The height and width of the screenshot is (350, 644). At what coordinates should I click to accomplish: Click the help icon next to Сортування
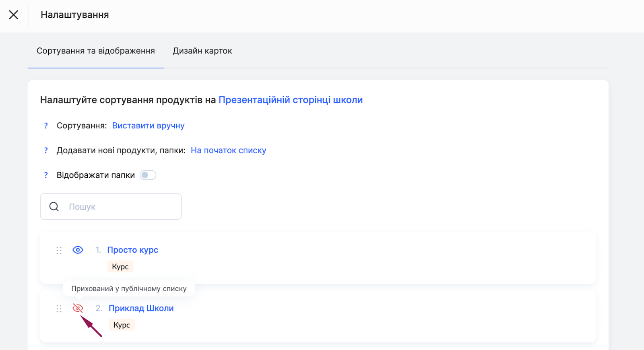(x=46, y=126)
